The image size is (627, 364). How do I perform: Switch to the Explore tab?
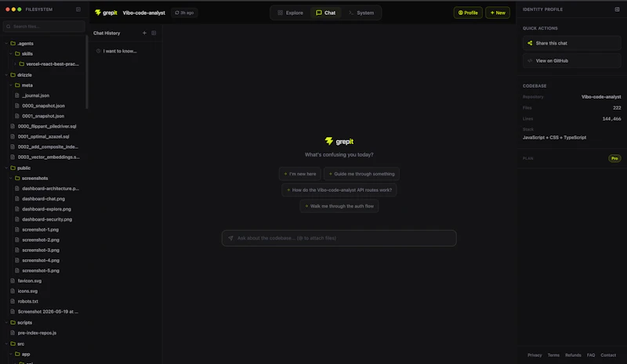click(x=290, y=13)
